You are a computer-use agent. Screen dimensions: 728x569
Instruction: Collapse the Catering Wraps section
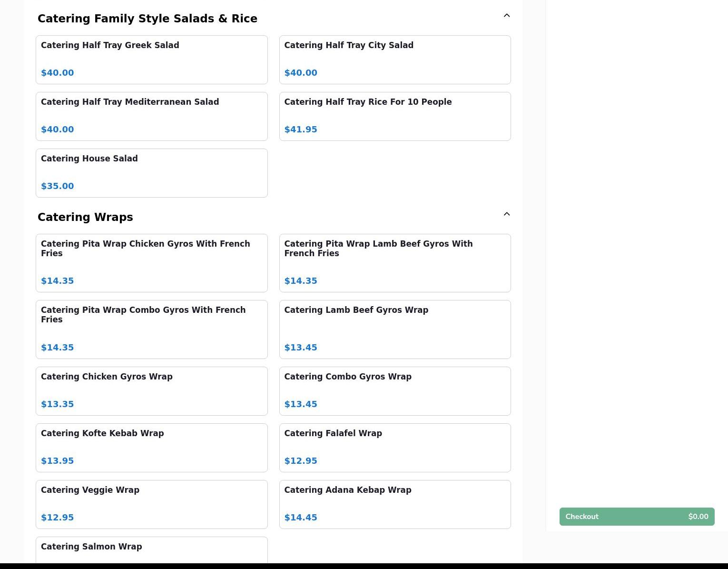click(x=506, y=214)
